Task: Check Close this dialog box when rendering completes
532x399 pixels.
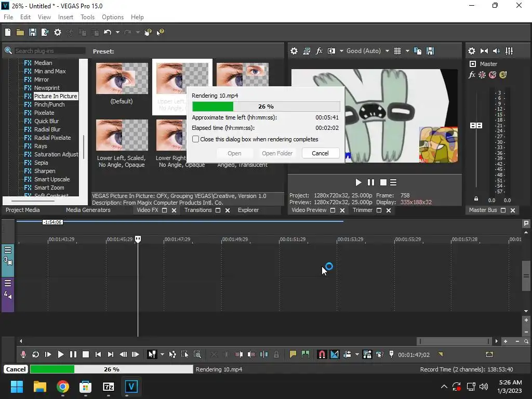Action: (195, 139)
